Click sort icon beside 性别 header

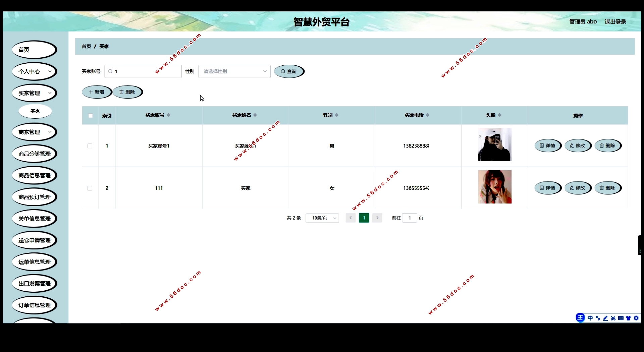[x=337, y=115]
